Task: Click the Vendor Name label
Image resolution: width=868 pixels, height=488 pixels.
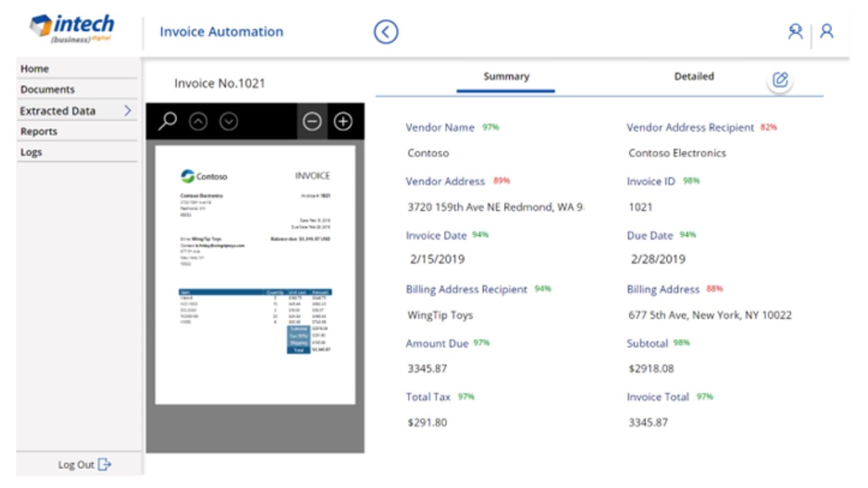Action: (440, 127)
